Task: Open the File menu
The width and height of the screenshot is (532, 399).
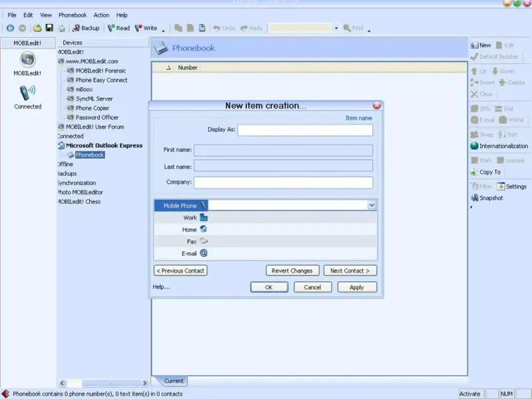Action: [x=12, y=15]
